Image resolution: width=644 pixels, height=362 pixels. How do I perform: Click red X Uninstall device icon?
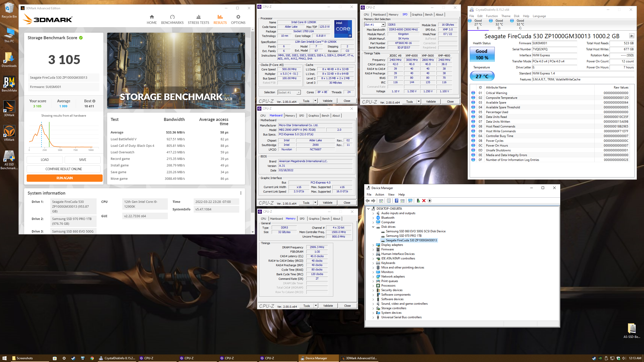424,201
